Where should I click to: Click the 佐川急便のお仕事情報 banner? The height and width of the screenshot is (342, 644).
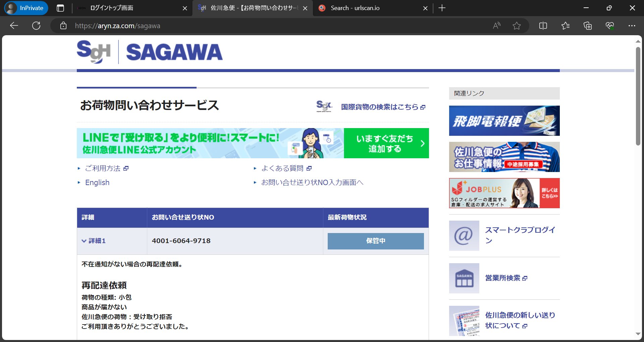point(504,157)
